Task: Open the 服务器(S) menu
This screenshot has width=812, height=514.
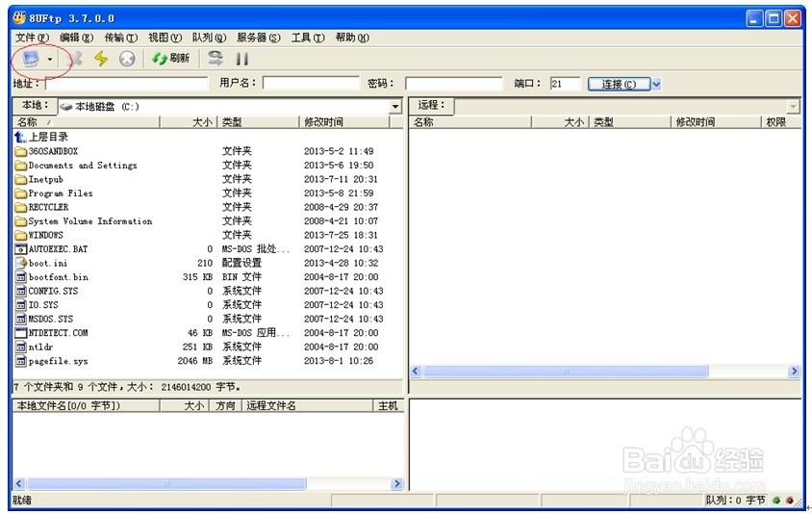Action: pyautogui.click(x=259, y=38)
